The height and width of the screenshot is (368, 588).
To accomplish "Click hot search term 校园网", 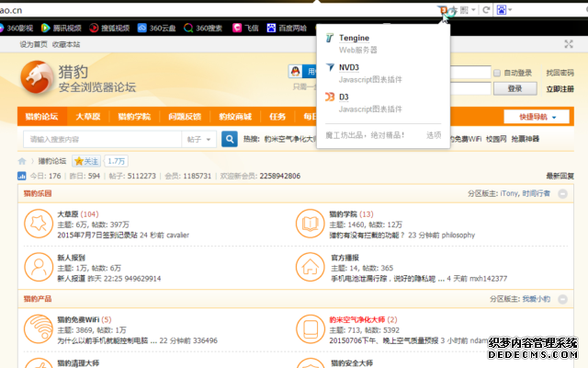I will pyautogui.click(x=496, y=139).
